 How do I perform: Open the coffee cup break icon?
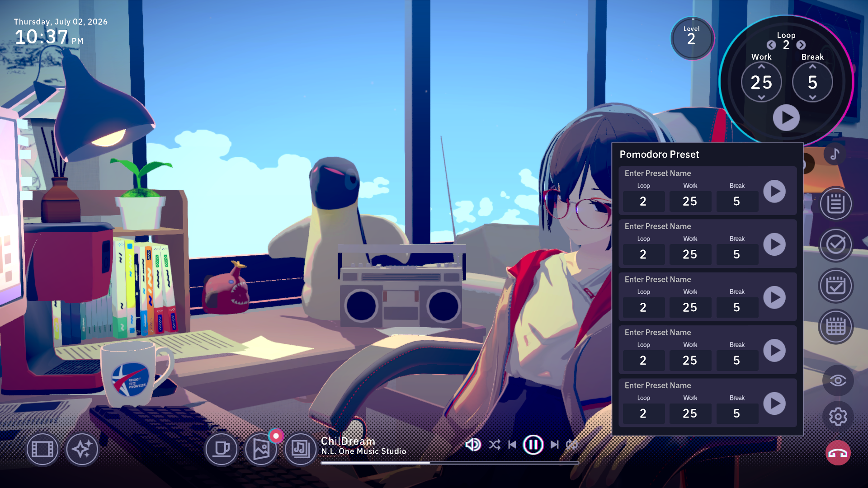pos(222,449)
